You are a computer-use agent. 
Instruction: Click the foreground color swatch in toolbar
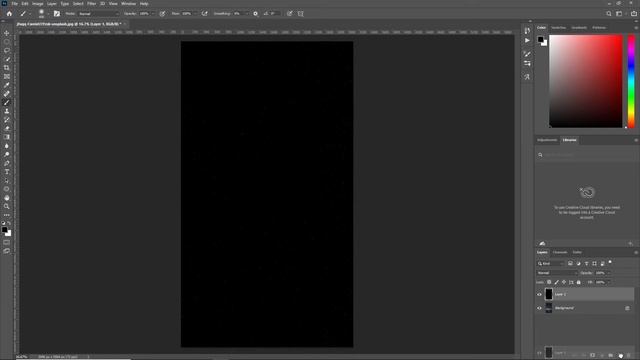(4, 230)
